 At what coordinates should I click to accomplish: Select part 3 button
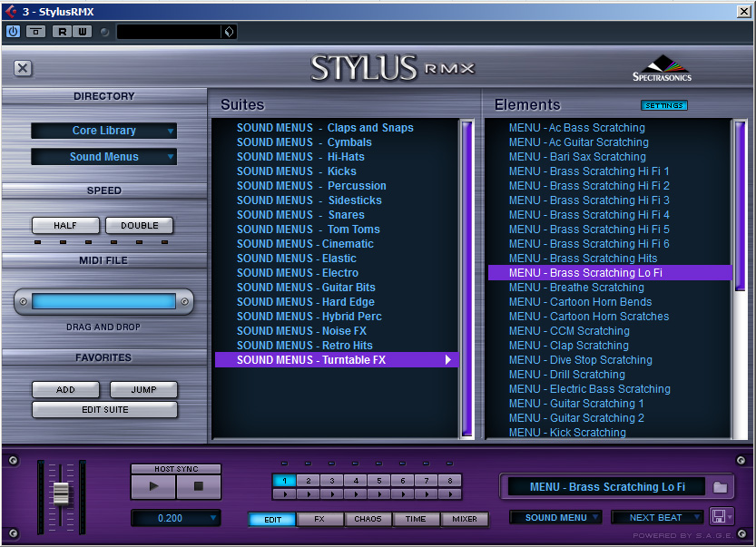coord(332,481)
